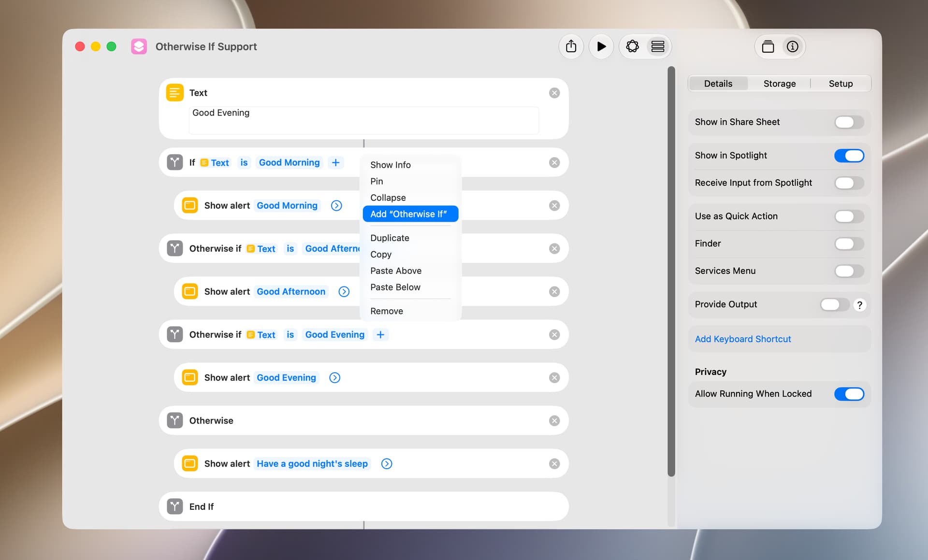Open the action library panel icon
Image resolution: width=928 pixels, height=560 pixels.
click(x=768, y=46)
